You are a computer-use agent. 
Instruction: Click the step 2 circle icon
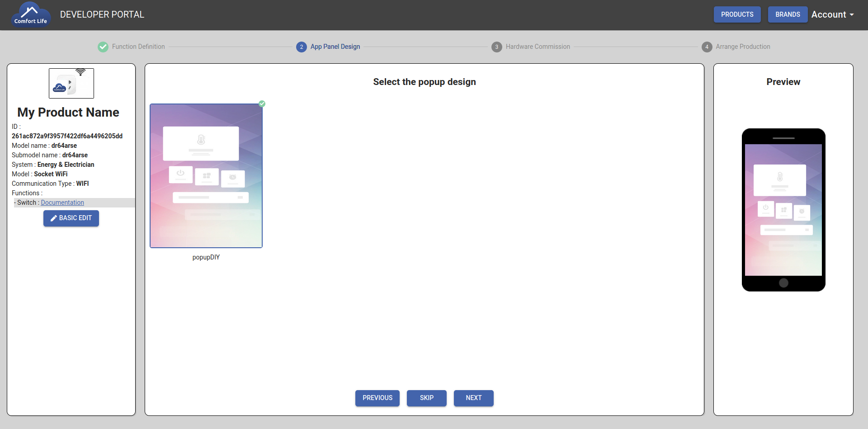click(x=302, y=47)
